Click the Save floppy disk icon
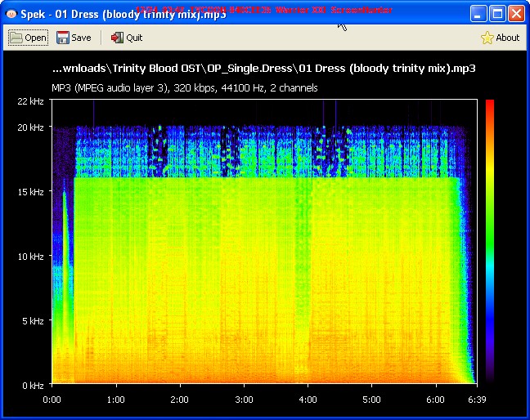The height and width of the screenshot is (420, 530). [63, 38]
